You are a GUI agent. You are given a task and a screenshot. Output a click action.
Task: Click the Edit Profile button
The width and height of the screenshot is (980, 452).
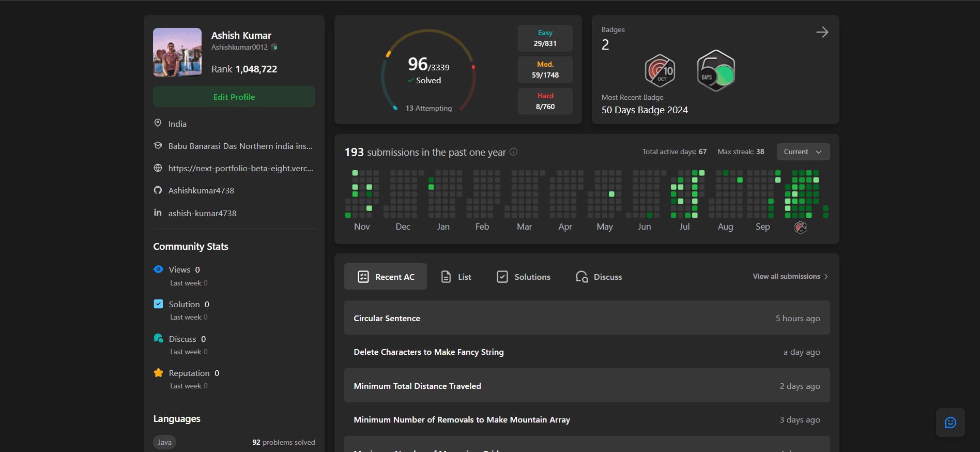(234, 97)
